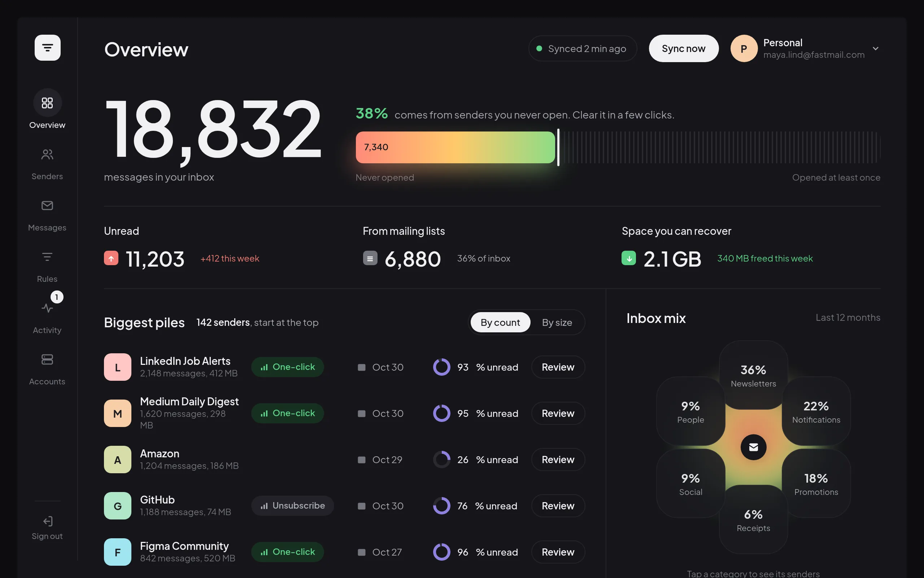Select the People 9% category tile

point(690,411)
